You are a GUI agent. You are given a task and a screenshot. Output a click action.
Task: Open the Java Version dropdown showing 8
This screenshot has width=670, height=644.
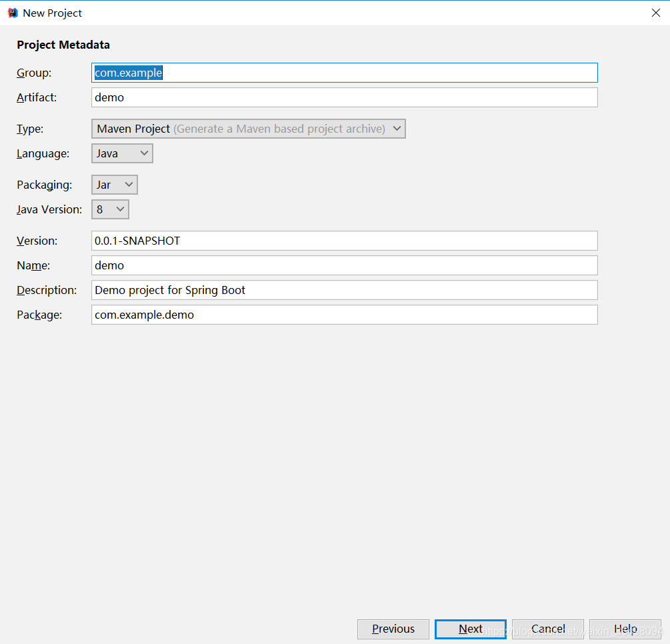pos(110,209)
